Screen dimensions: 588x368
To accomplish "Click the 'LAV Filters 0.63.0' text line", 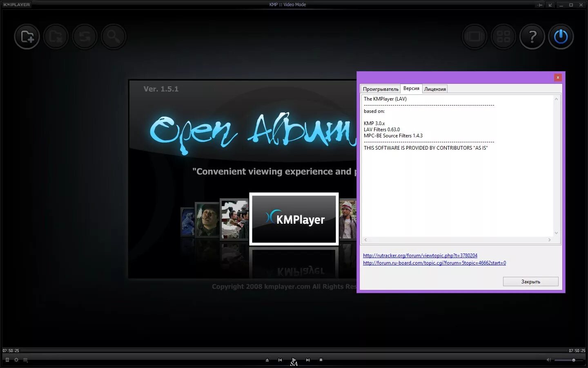I will click(382, 130).
